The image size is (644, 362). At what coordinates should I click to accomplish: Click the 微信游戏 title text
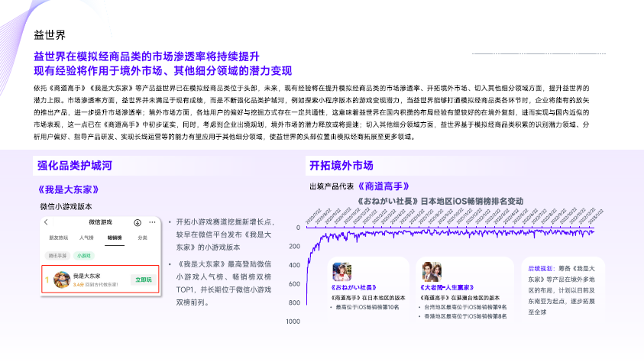tap(101, 222)
